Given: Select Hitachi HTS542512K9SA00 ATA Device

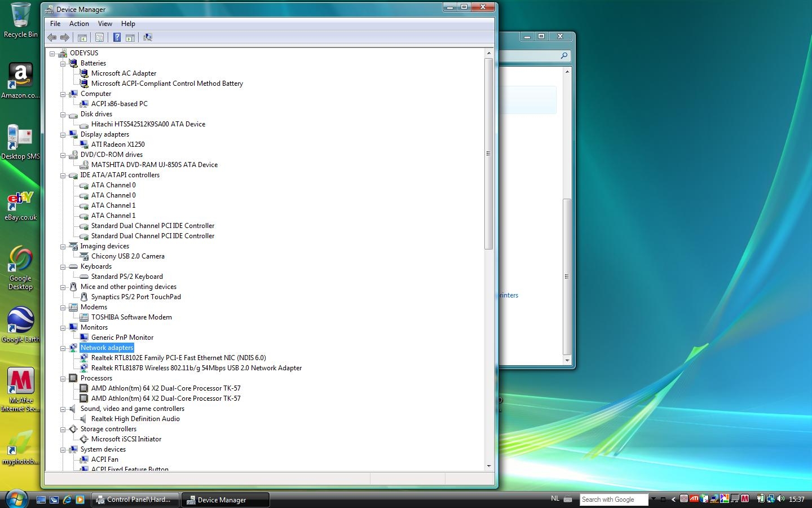Looking at the screenshot, I should tap(148, 124).
